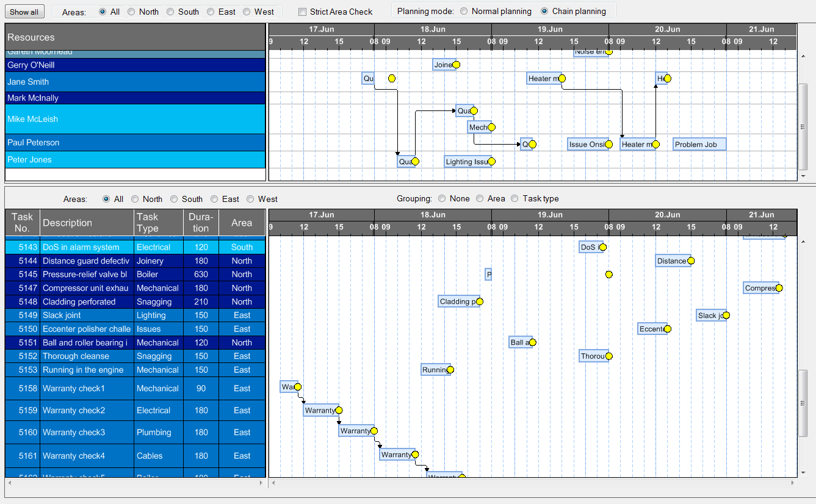Click the Task Type column header

click(158, 223)
